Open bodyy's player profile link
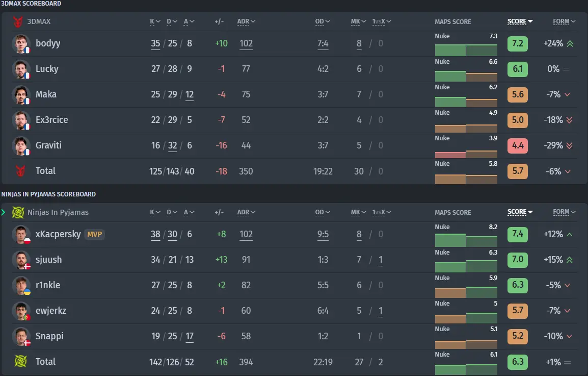The image size is (588, 376). click(x=48, y=43)
